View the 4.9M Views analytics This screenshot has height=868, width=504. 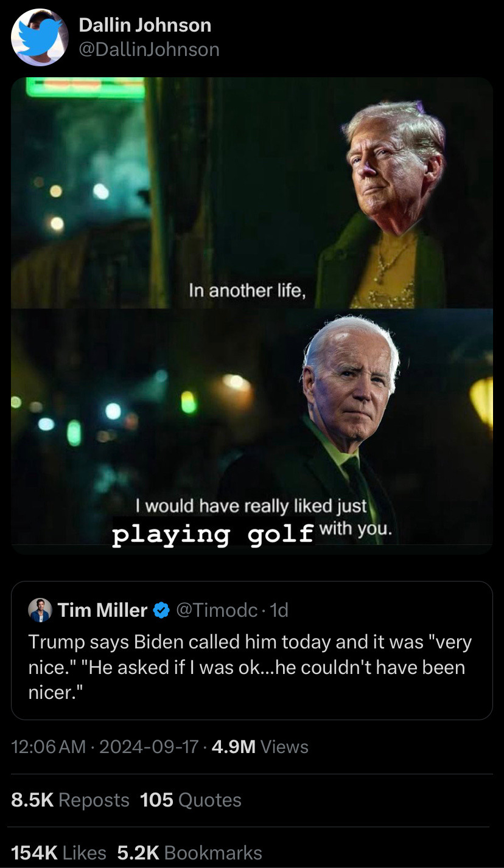260,747
